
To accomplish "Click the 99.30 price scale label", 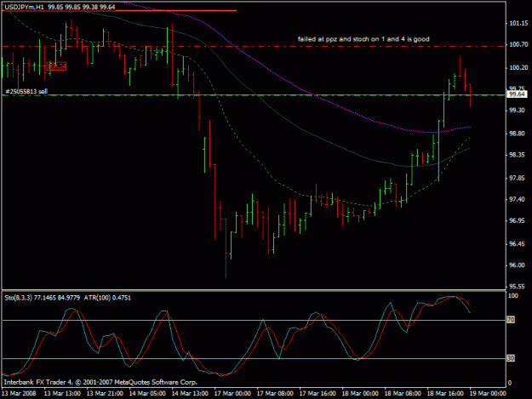I will (x=518, y=111).
